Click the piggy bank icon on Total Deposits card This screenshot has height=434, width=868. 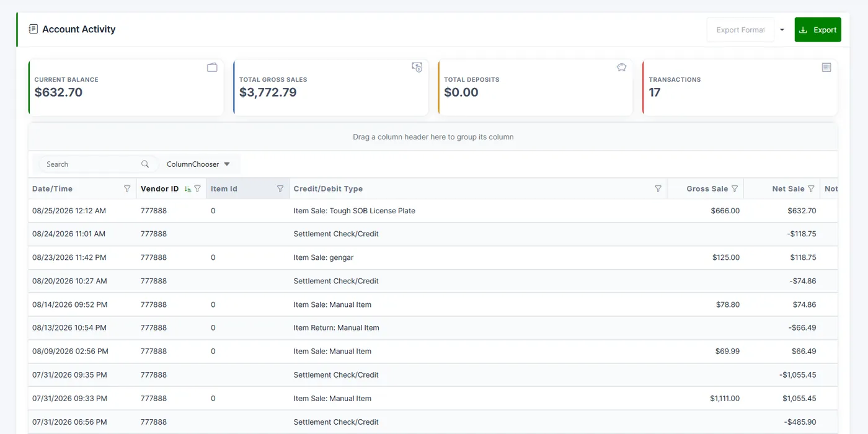click(622, 68)
